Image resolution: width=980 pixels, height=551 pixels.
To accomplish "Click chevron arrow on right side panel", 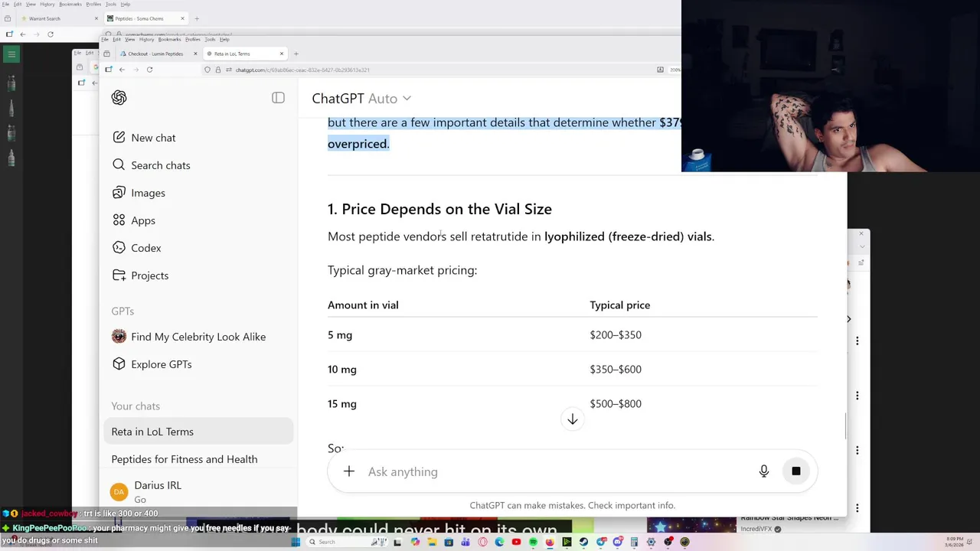I will 848,318.
